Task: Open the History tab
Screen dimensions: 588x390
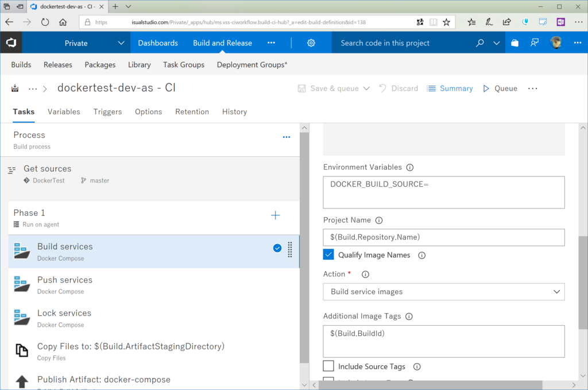Action: click(234, 112)
